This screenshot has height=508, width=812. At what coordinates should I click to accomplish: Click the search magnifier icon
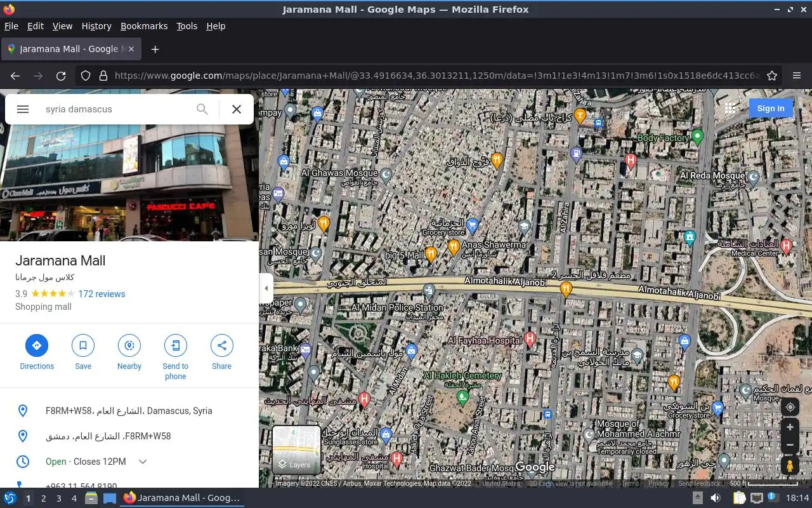(x=202, y=109)
